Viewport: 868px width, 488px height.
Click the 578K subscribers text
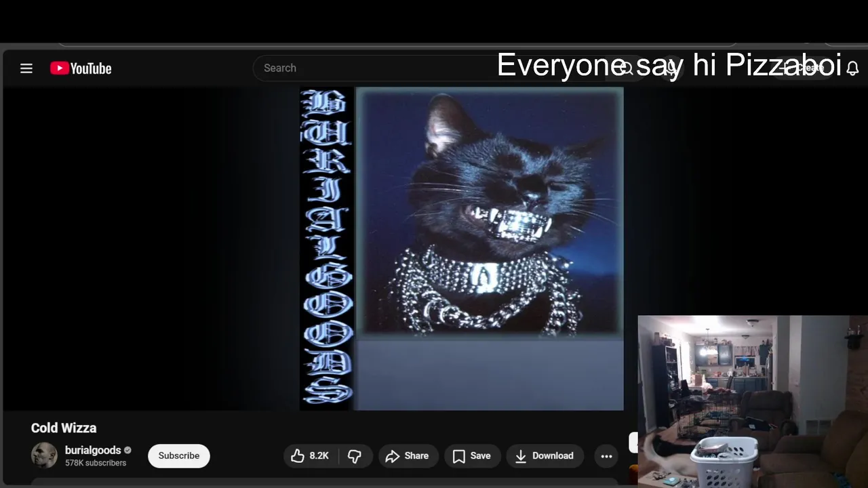click(x=96, y=463)
